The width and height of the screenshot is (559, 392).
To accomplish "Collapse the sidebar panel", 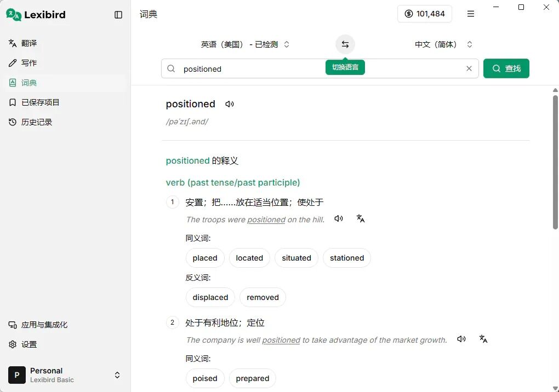I will click(118, 15).
